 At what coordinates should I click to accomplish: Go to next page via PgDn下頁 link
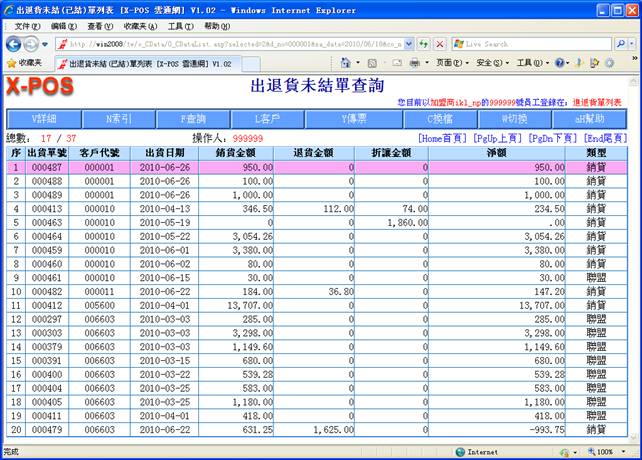[551, 138]
